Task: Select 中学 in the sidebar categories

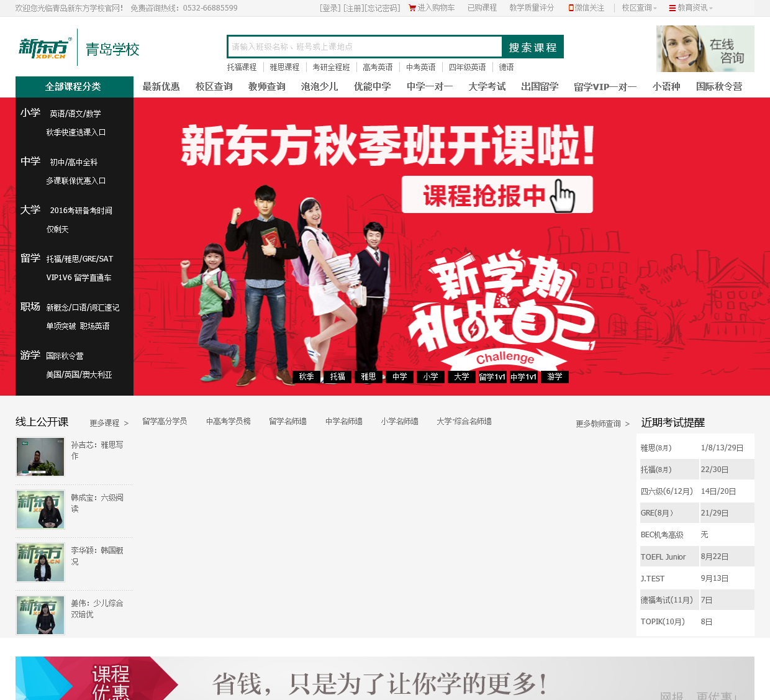Action: point(30,161)
